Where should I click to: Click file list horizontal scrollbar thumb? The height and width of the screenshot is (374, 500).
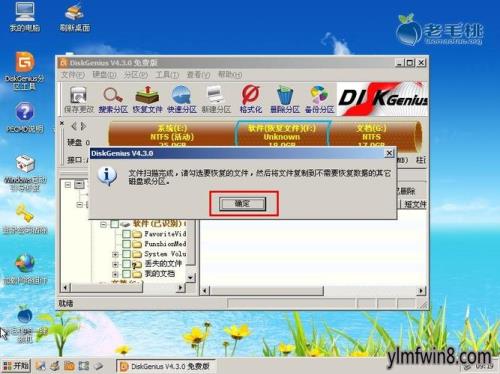point(267,291)
